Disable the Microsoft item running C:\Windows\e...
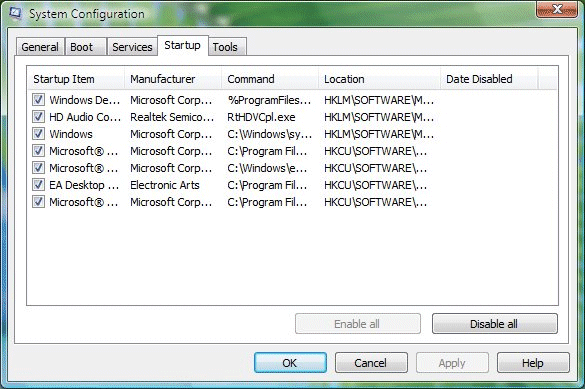This screenshot has height=389, width=585. [x=38, y=168]
